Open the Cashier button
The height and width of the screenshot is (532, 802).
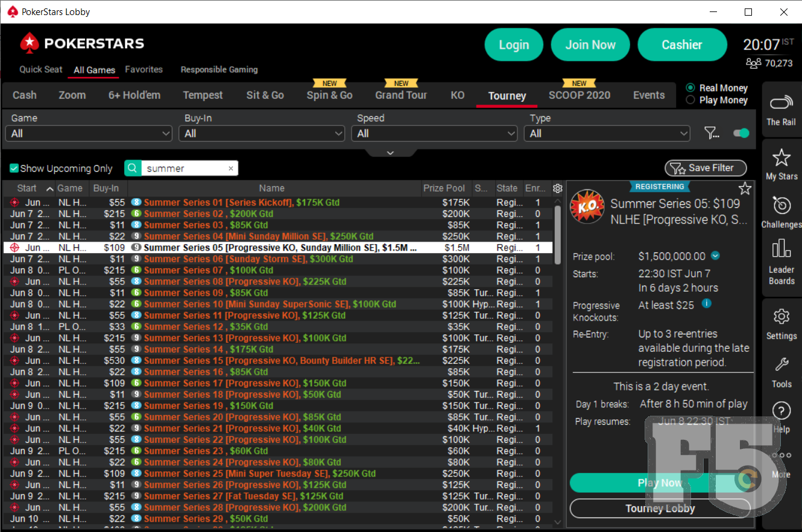[682, 45]
